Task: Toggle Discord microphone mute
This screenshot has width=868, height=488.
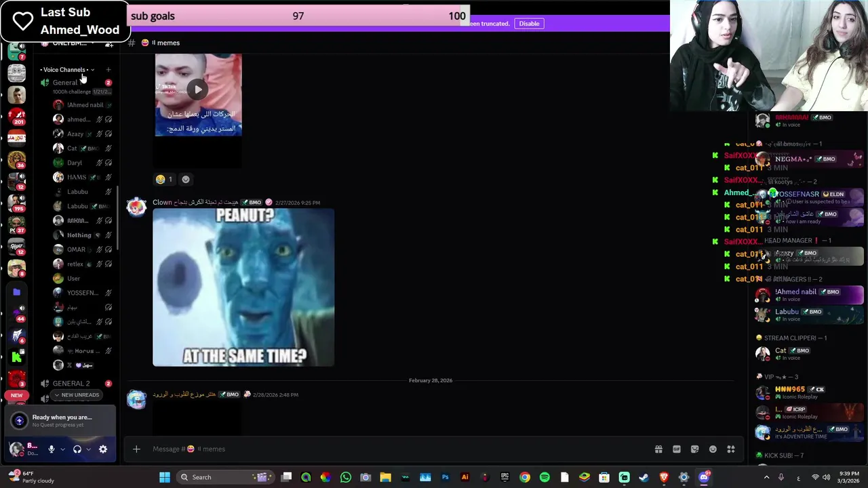Action: coord(51,449)
